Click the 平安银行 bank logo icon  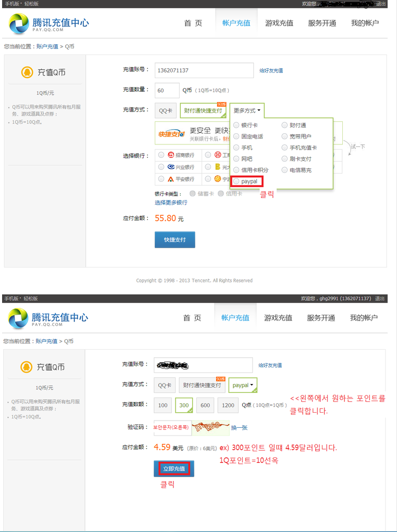(x=171, y=179)
